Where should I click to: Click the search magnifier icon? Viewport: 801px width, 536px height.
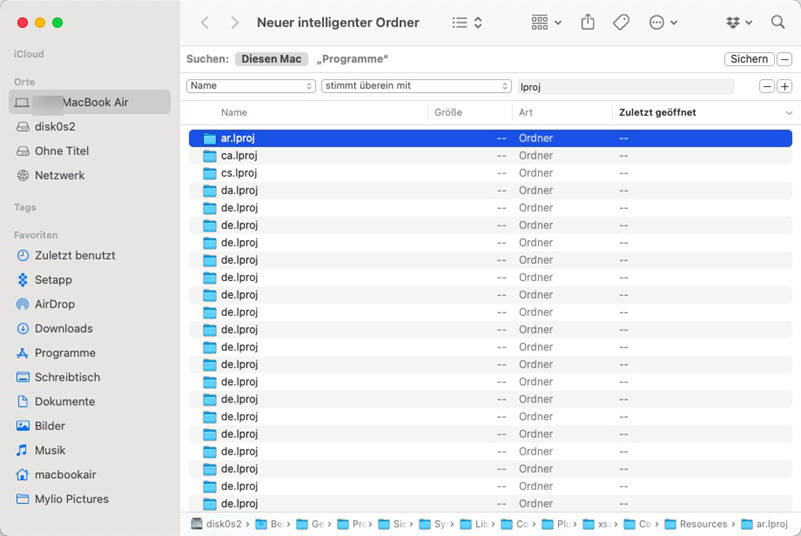(778, 22)
